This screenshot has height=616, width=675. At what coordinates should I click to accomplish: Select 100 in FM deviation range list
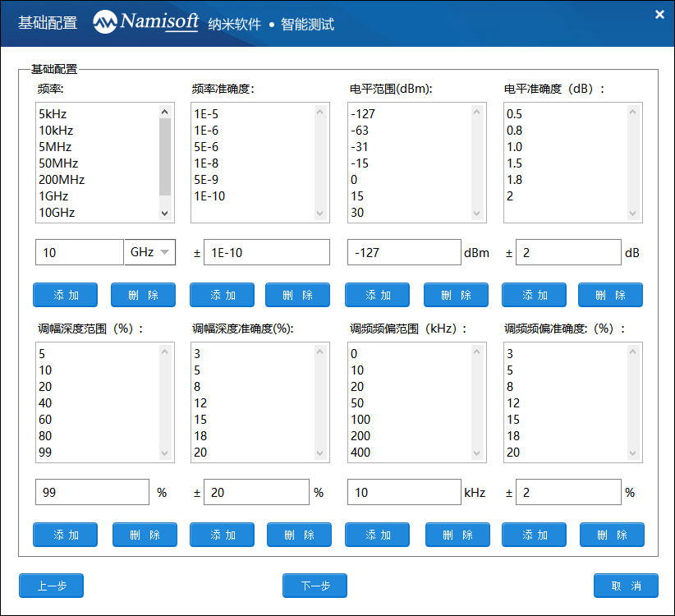pyautogui.click(x=360, y=420)
